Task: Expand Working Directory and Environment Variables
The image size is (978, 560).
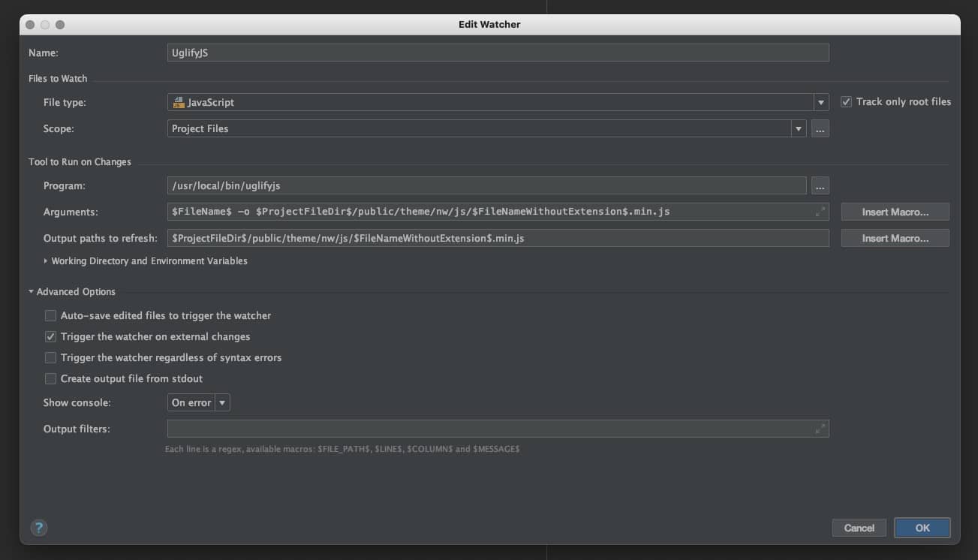Action: (47, 261)
